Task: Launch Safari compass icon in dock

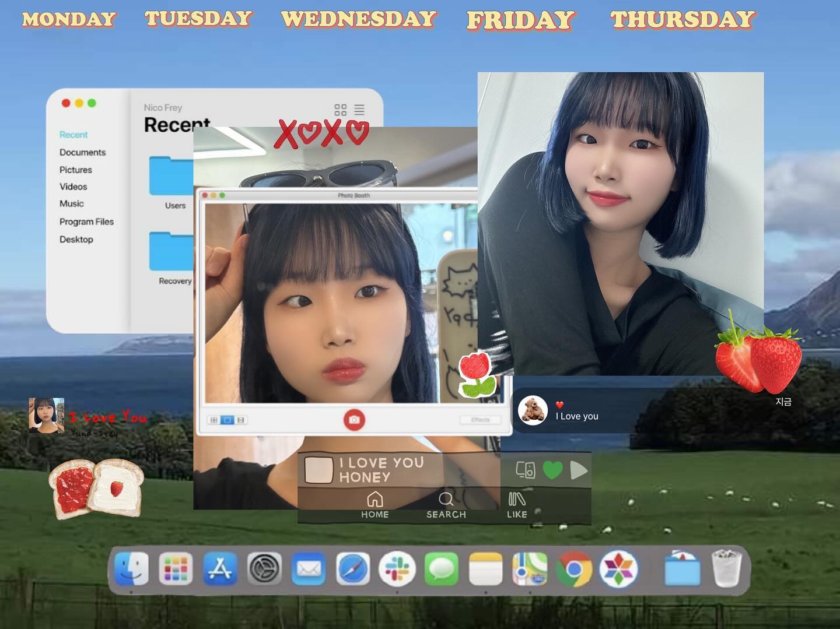Action: 353,568
